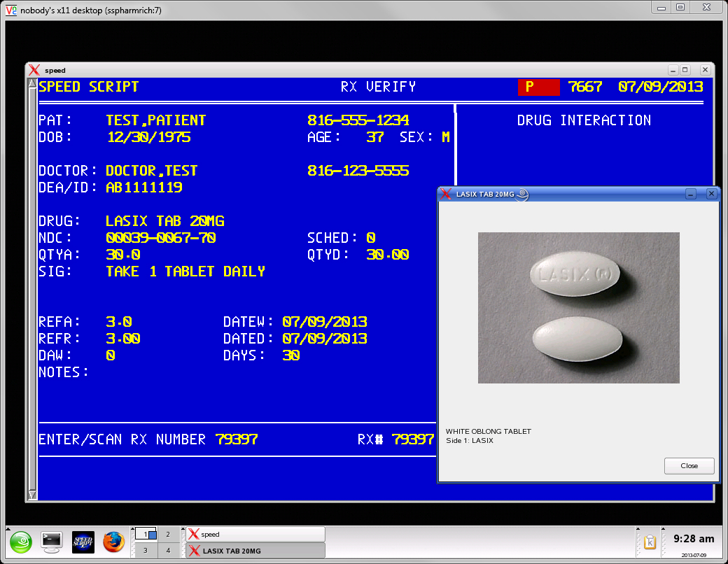
Task: Launch the terminal from the taskbar
Action: (x=52, y=542)
